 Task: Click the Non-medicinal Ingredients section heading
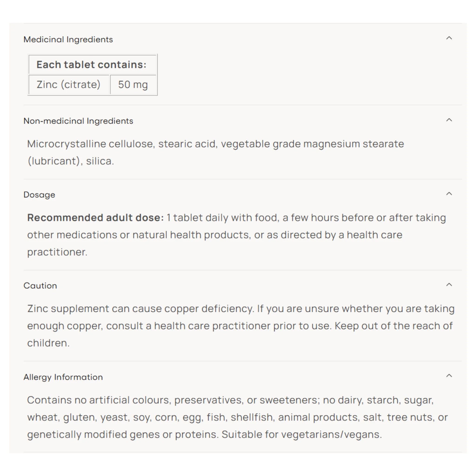(78, 121)
